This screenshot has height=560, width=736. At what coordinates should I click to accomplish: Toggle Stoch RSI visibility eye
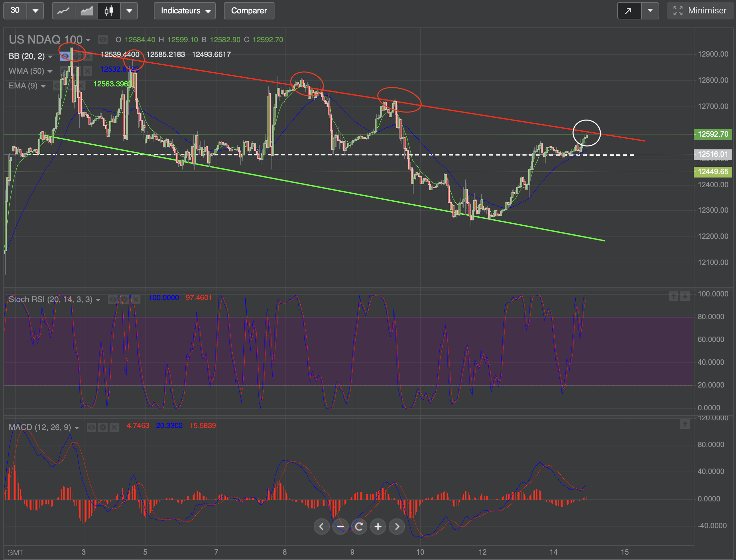[x=113, y=299]
